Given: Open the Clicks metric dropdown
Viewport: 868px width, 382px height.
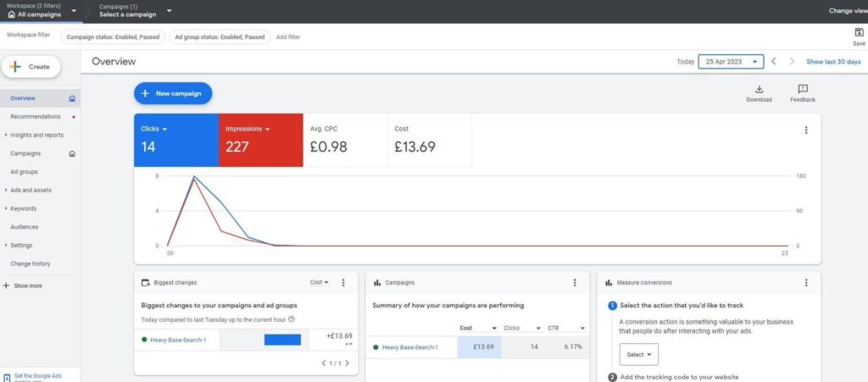Looking at the screenshot, I should [x=154, y=129].
